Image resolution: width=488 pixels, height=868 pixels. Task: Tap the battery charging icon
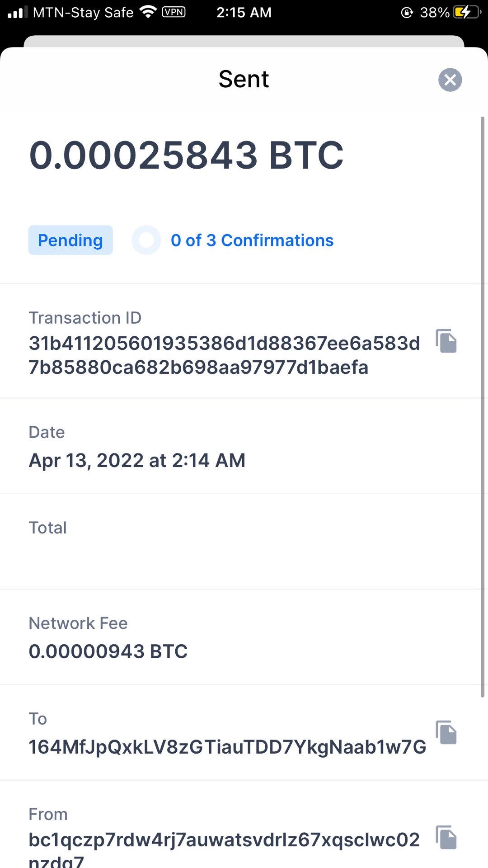466,12
